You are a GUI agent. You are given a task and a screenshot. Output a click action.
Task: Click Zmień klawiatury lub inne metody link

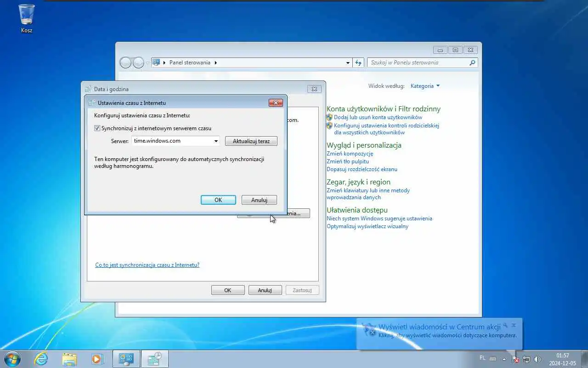point(368,194)
